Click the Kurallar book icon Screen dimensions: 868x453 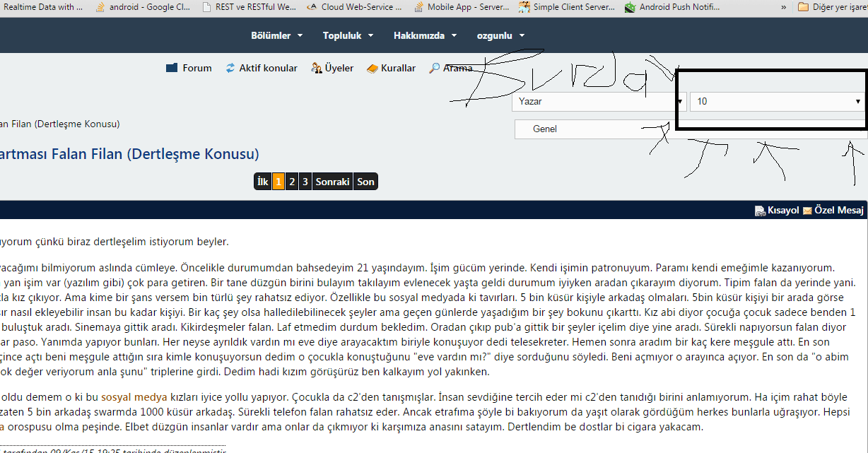click(x=373, y=69)
